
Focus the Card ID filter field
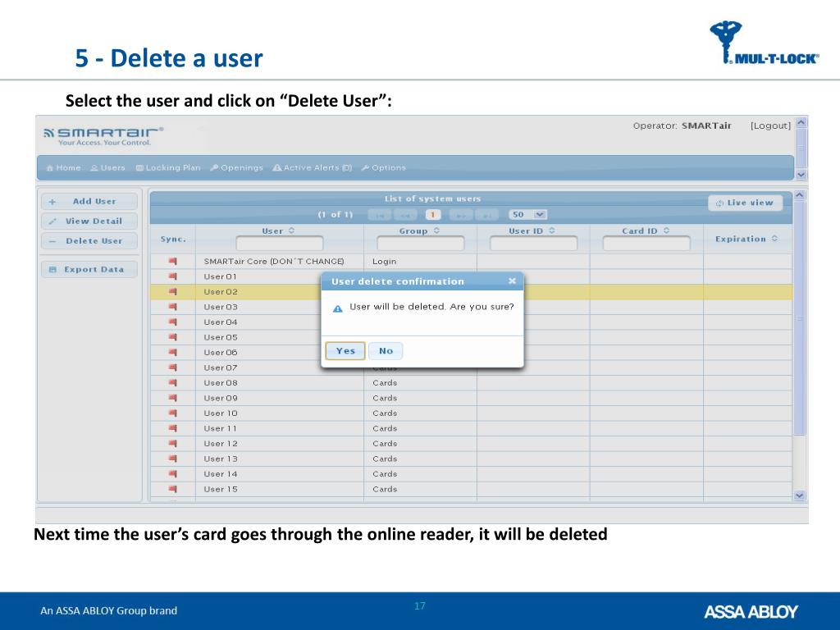pos(646,244)
